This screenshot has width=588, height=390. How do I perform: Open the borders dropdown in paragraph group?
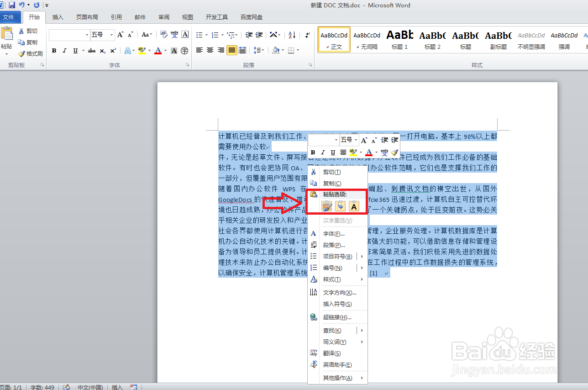pos(299,51)
